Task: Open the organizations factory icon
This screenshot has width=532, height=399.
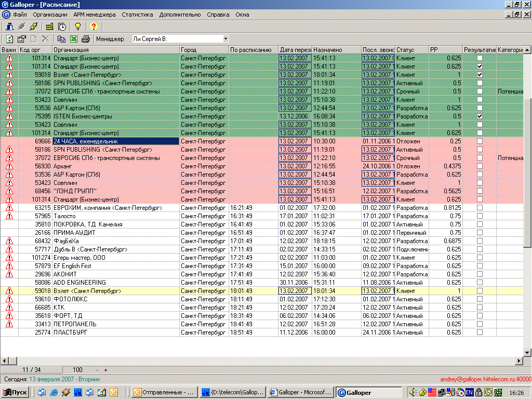Action: coord(50,26)
